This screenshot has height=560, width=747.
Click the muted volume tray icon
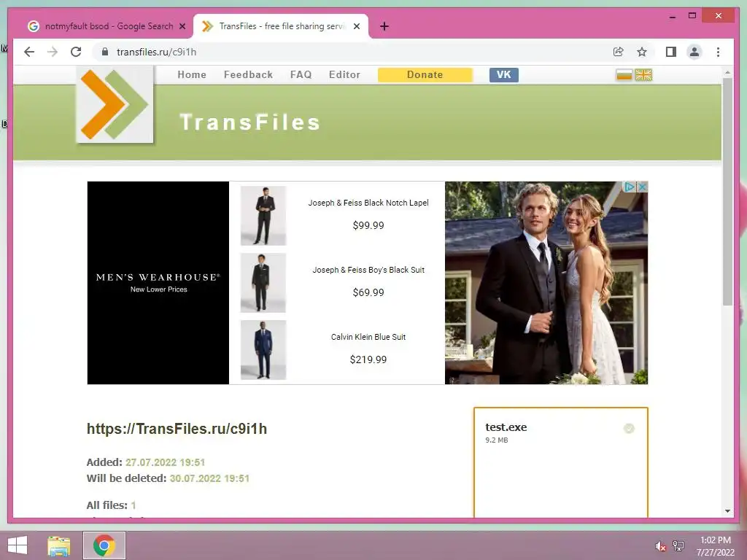[660, 546]
